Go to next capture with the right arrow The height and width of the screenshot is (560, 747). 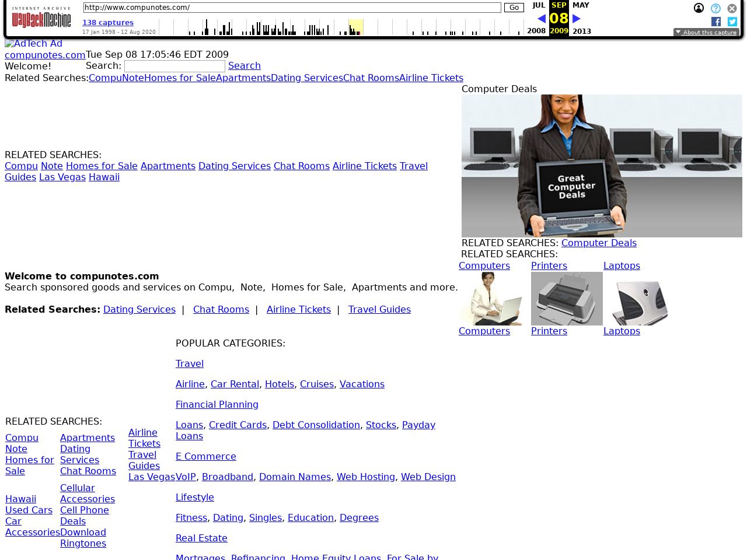coord(577,19)
